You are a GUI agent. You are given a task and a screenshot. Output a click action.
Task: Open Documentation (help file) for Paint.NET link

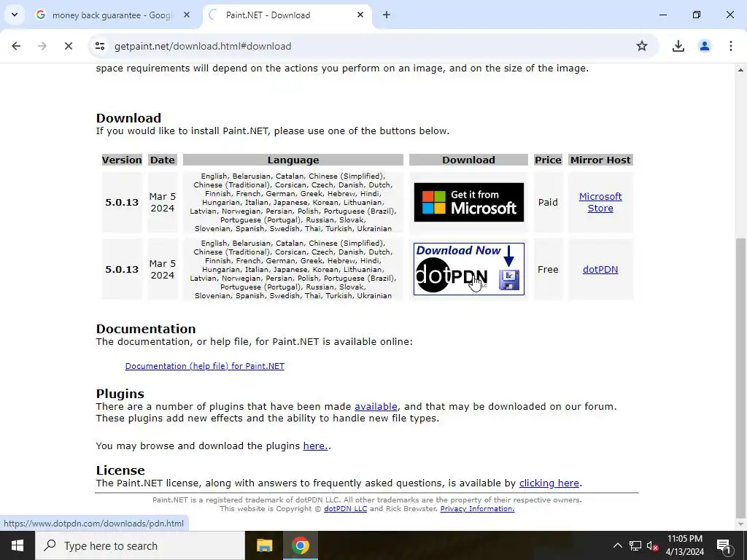point(204,366)
